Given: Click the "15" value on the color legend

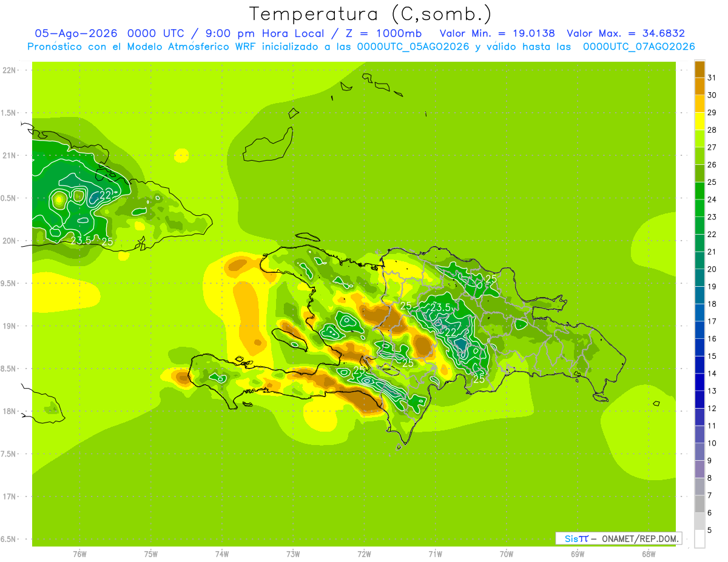Looking at the screenshot, I should point(712,356).
